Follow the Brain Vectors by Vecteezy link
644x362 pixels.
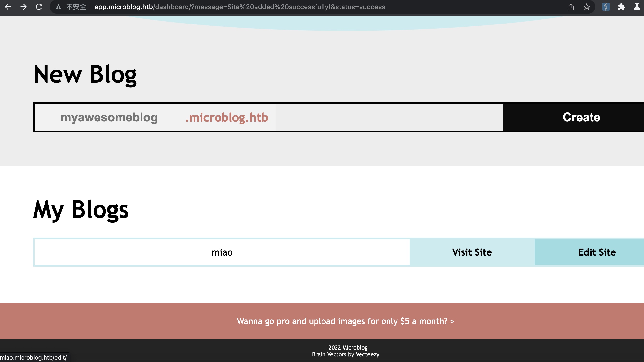(345, 354)
